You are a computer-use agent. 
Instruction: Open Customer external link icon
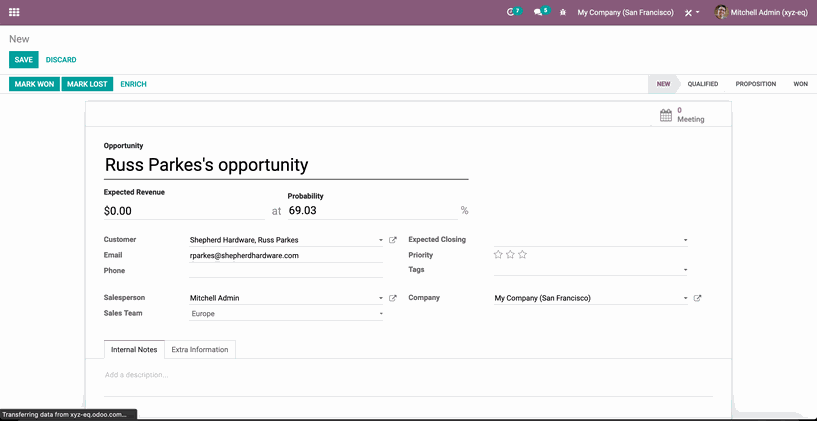point(393,240)
